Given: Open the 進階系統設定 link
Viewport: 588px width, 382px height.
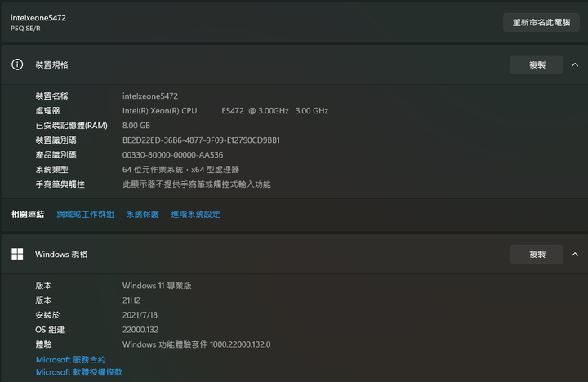Looking at the screenshot, I should pyautogui.click(x=195, y=215).
